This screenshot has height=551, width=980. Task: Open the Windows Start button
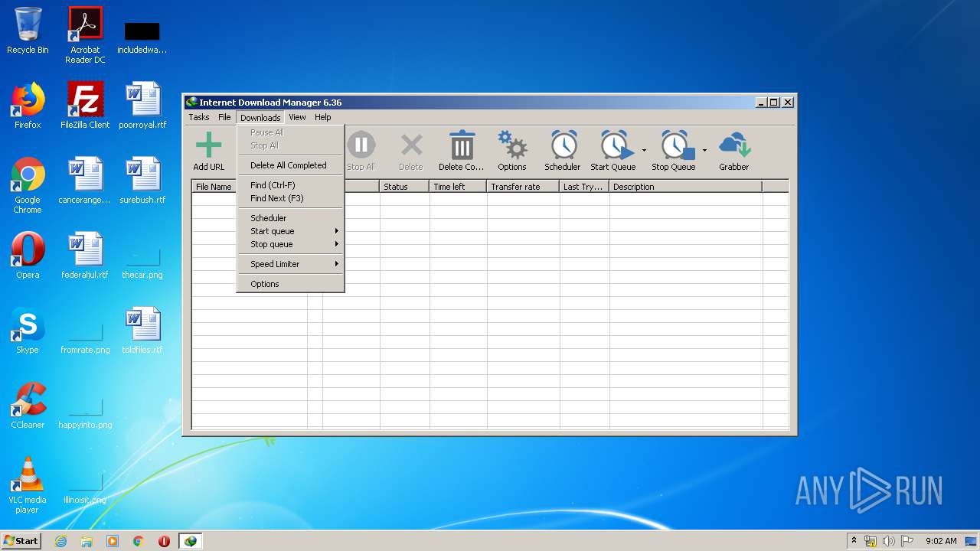[21, 540]
